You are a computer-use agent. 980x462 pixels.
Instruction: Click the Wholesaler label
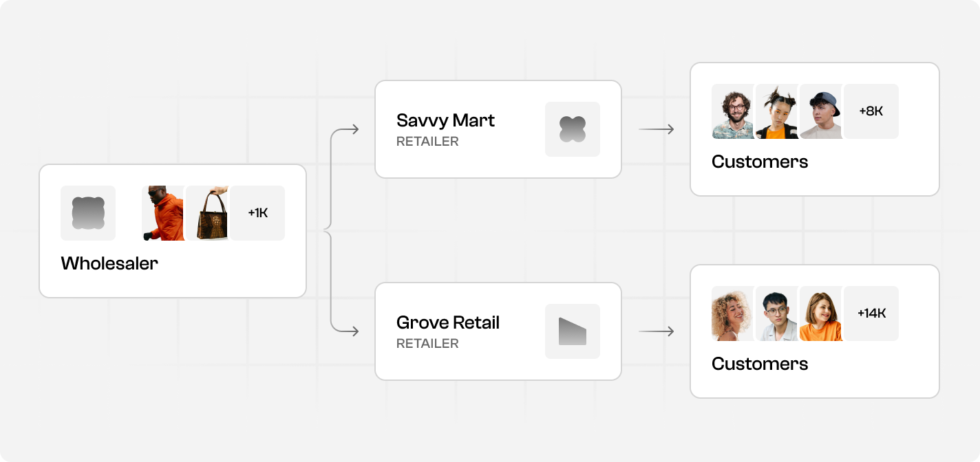point(109,263)
